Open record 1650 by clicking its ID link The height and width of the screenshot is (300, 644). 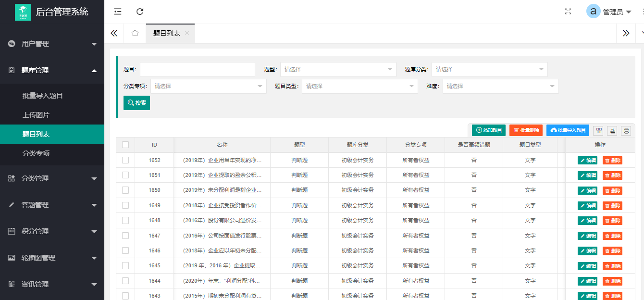[x=155, y=190]
